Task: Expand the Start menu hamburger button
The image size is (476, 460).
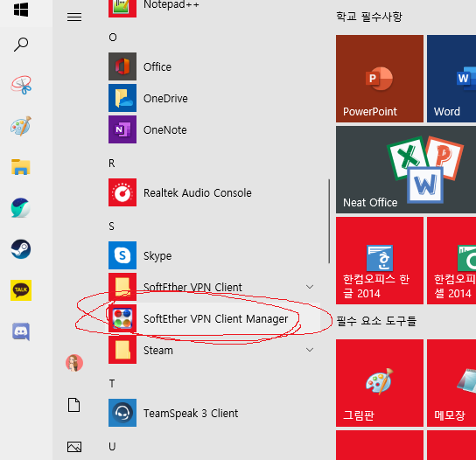Action: [74, 17]
